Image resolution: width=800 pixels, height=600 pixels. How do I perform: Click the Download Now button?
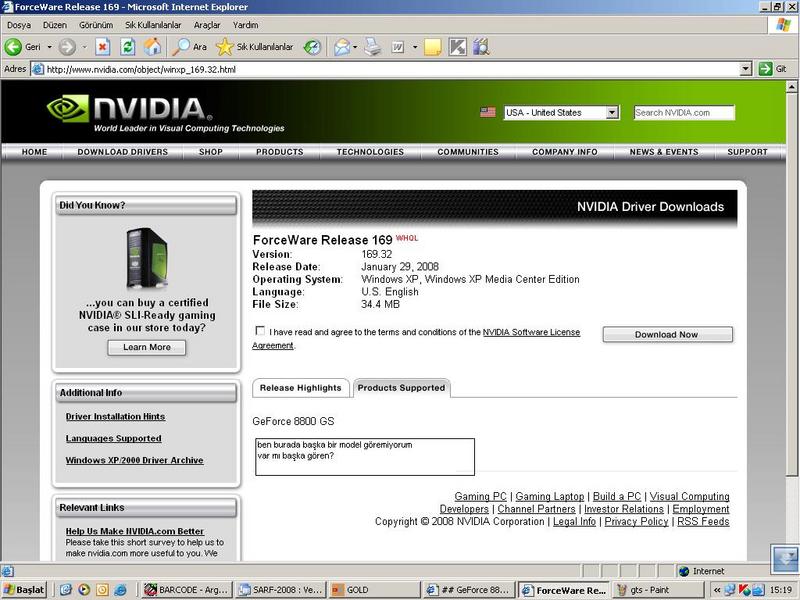coord(667,334)
